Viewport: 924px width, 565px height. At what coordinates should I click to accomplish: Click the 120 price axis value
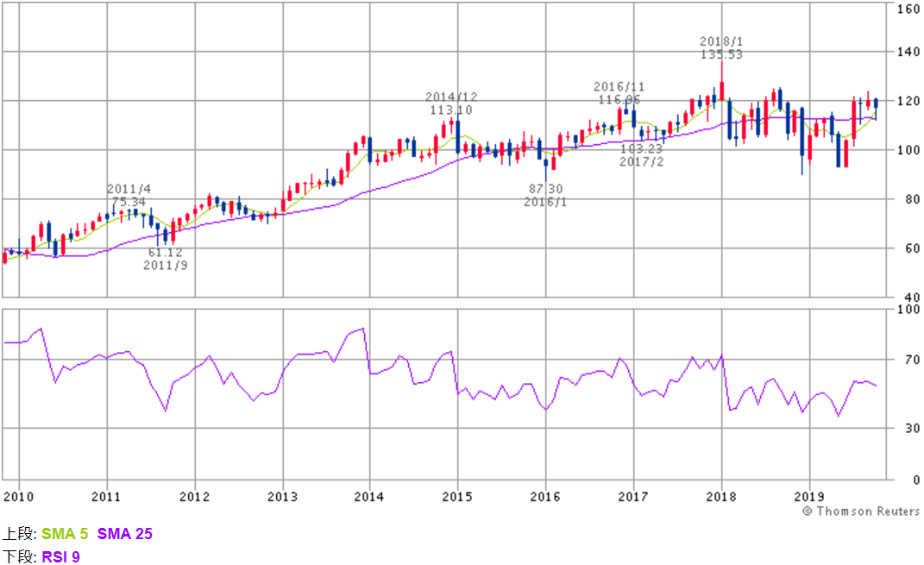click(908, 101)
